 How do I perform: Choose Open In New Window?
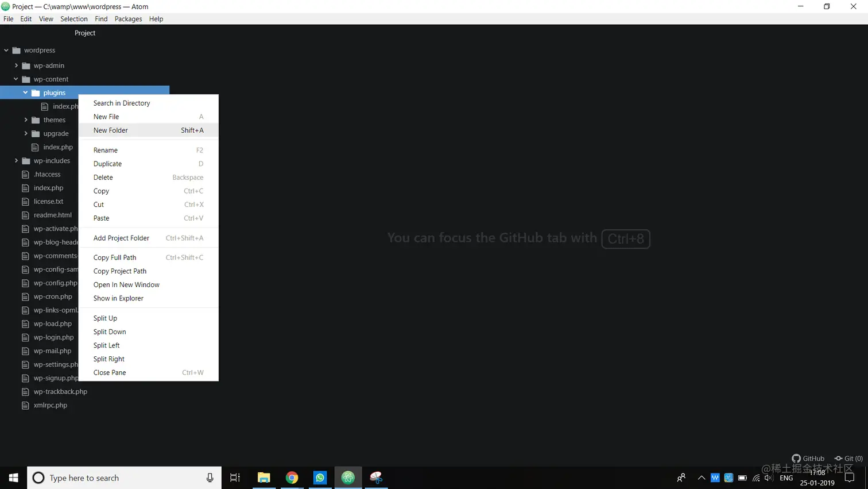click(148, 285)
